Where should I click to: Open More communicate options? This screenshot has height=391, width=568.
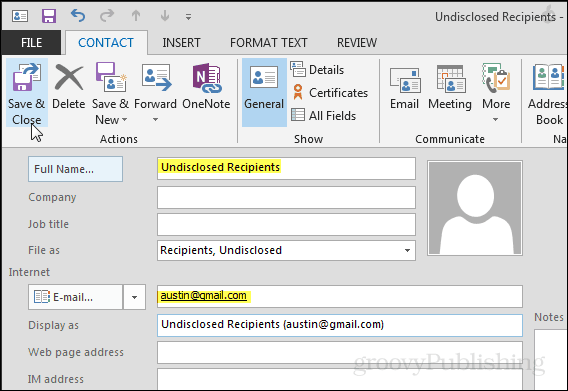[496, 93]
